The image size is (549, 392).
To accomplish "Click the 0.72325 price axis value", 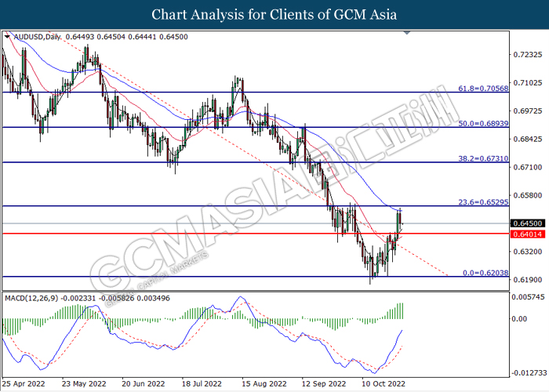I will pyautogui.click(x=528, y=55).
